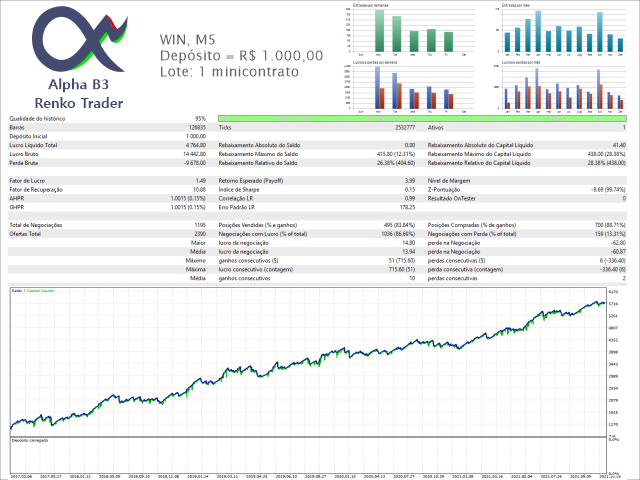This screenshot has width=640, height=480.
Task: Select the "Fator de Recuperação" label
Action: point(36,190)
